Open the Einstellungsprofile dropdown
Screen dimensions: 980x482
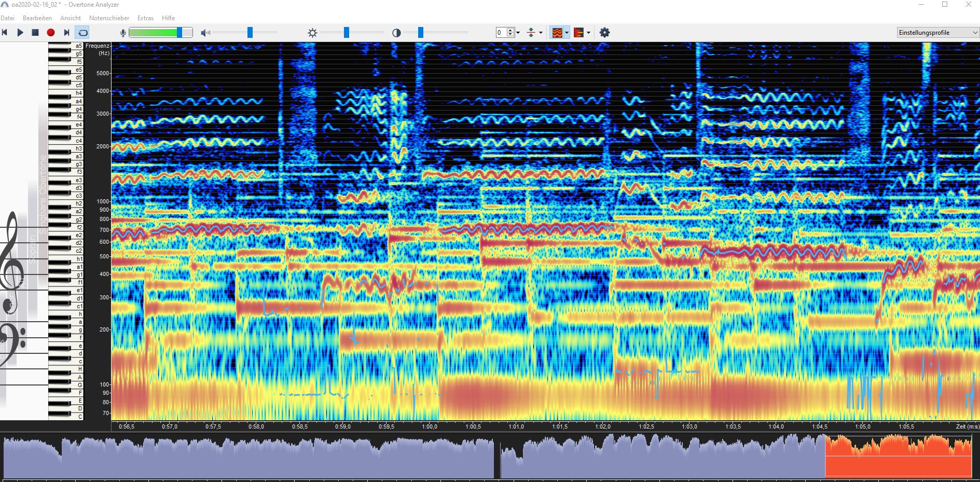coord(937,33)
